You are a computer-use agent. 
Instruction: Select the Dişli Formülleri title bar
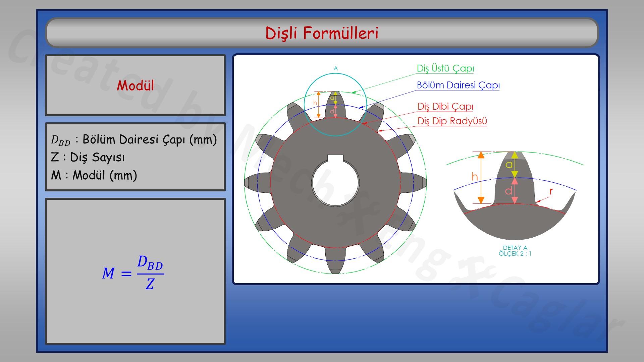coord(322,34)
